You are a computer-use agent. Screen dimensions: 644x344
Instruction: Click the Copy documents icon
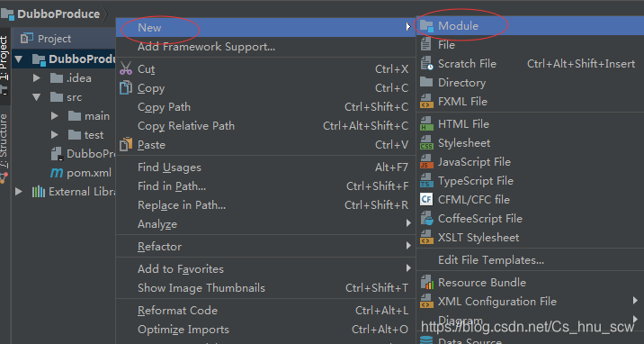point(126,87)
